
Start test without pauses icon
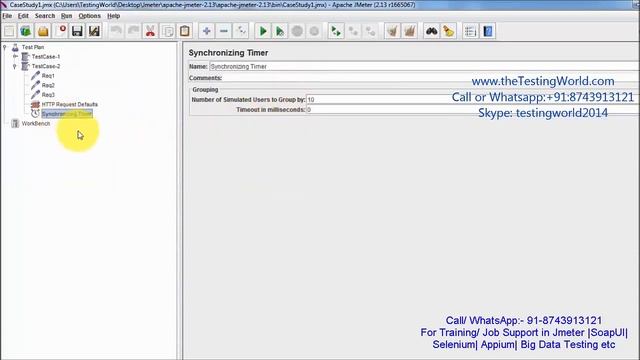[280, 31]
